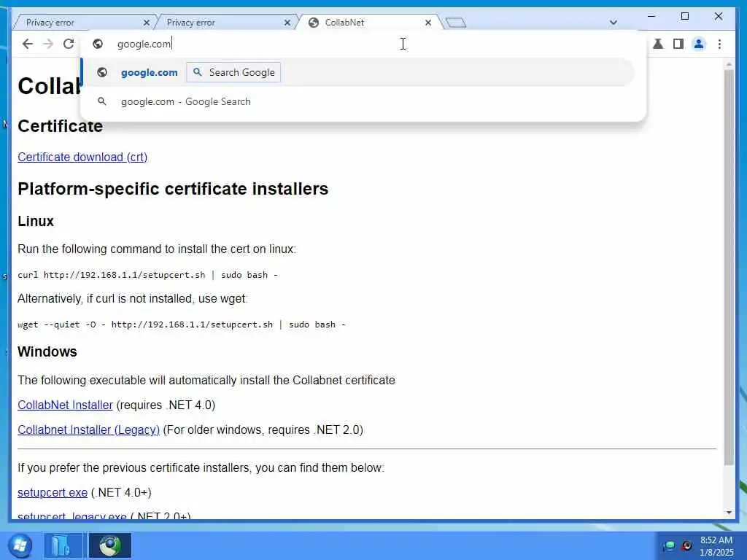Click the forward navigation arrow
The height and width of the screenshot is (560, 747).
(x=48, y=44)
